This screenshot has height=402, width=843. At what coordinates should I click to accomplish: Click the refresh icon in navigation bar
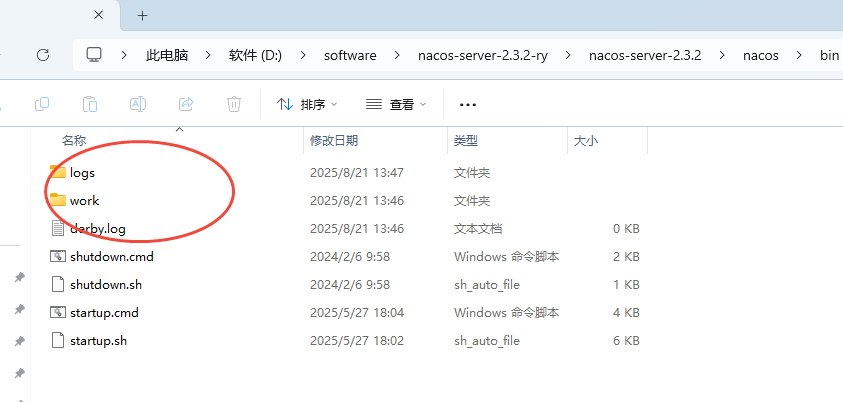(42, 55)
